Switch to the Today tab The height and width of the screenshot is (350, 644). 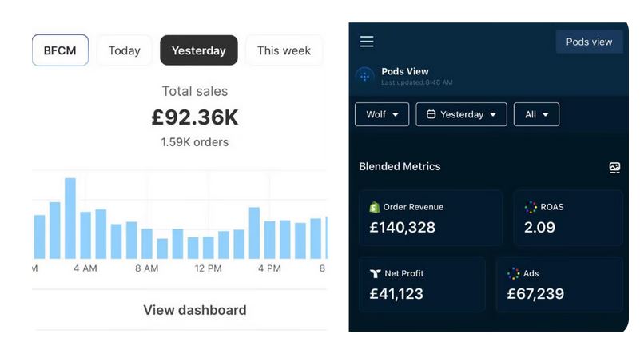click(x=125, y=50)
